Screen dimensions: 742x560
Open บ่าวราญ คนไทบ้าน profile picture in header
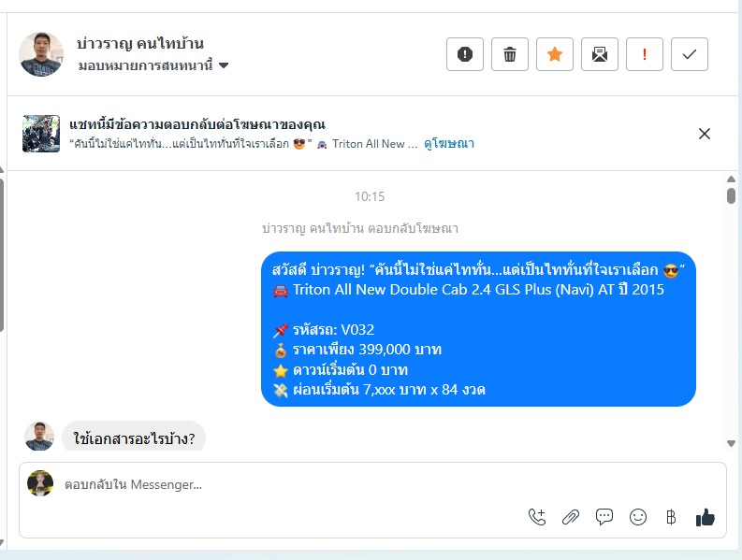click(41, 54)
